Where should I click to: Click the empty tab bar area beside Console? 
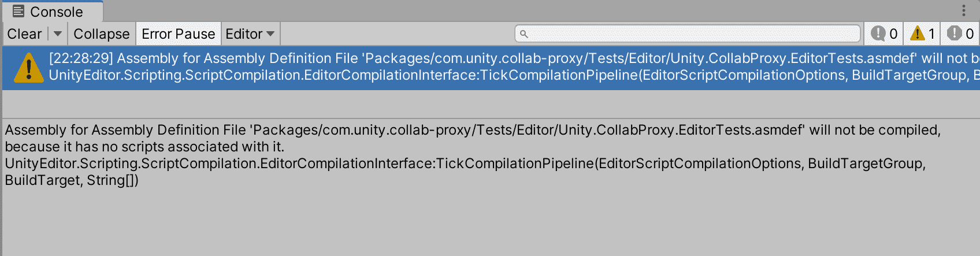pos(520,10)
